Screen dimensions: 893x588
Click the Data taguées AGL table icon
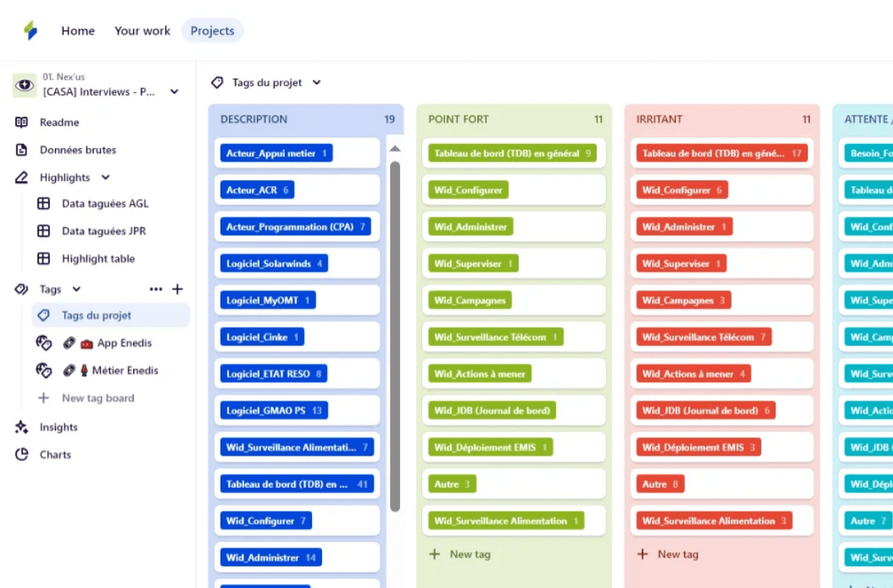44,204
